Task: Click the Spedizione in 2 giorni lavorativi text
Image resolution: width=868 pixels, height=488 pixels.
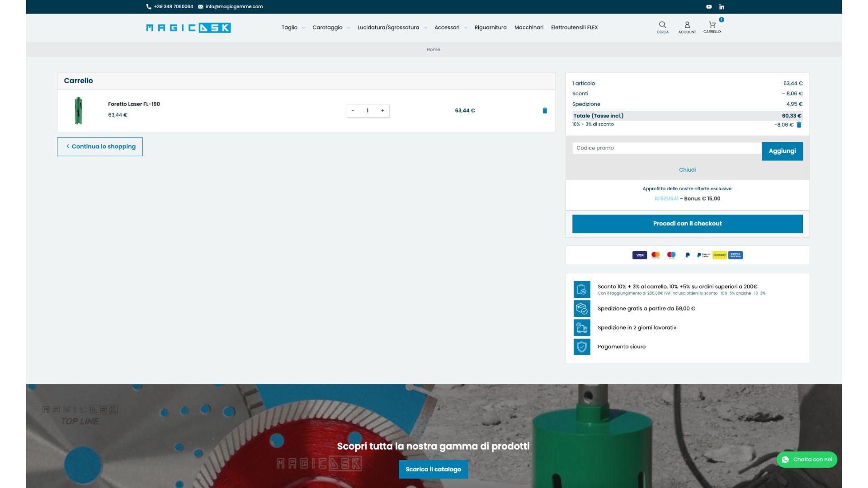Action: [x=637, y=328]
